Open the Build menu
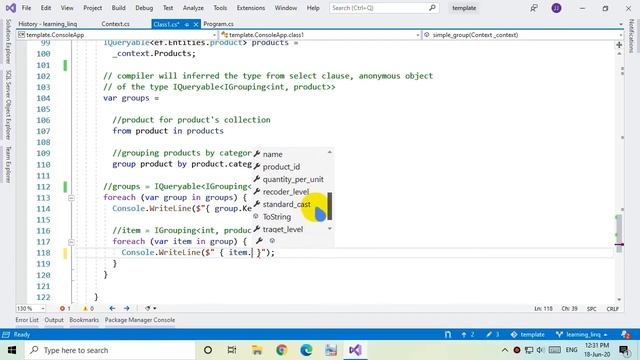This screenshot has height=360, width=640. coord(118,8)
